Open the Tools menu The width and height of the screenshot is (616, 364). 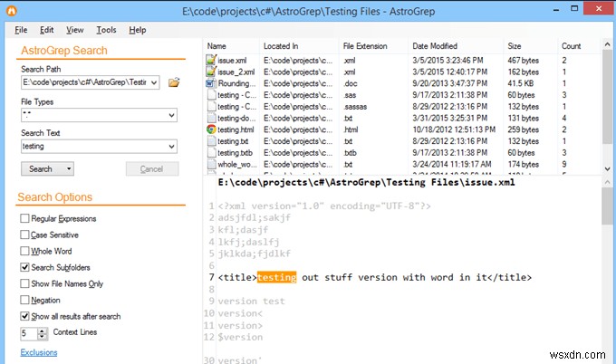pyautogui.click(x=106, y=30)
